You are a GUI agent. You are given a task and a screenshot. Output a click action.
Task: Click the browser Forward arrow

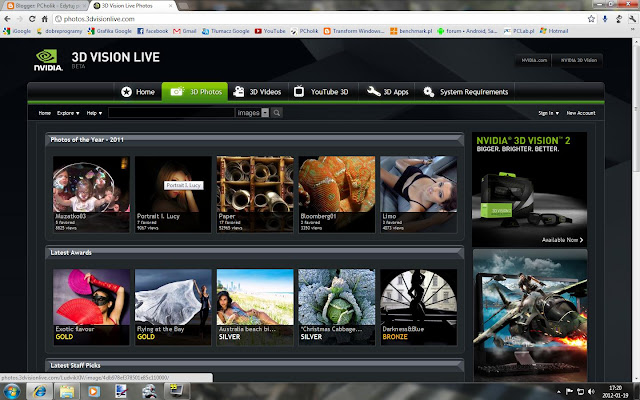20,19
